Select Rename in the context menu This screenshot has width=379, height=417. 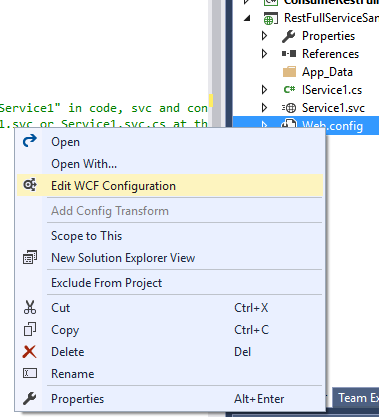click(x=170, y=374)
